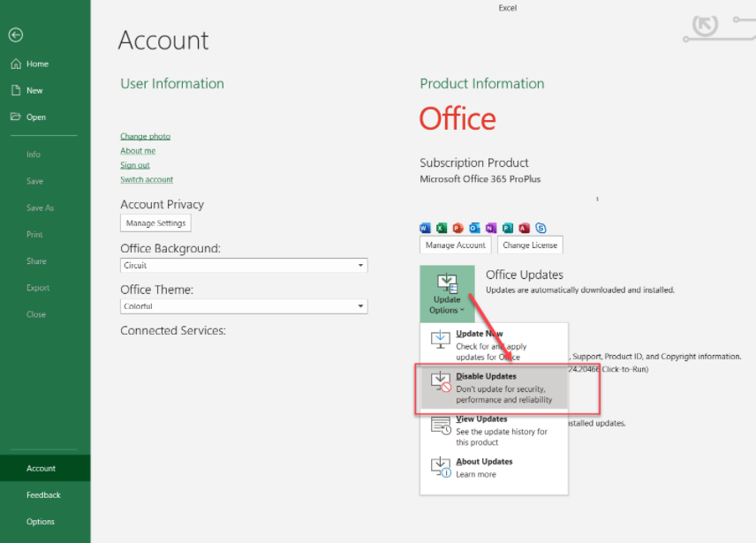The height and width of the screenshot is (543, 756).
Task: Click the Access app icon
Action: click(x=524, y=228)
